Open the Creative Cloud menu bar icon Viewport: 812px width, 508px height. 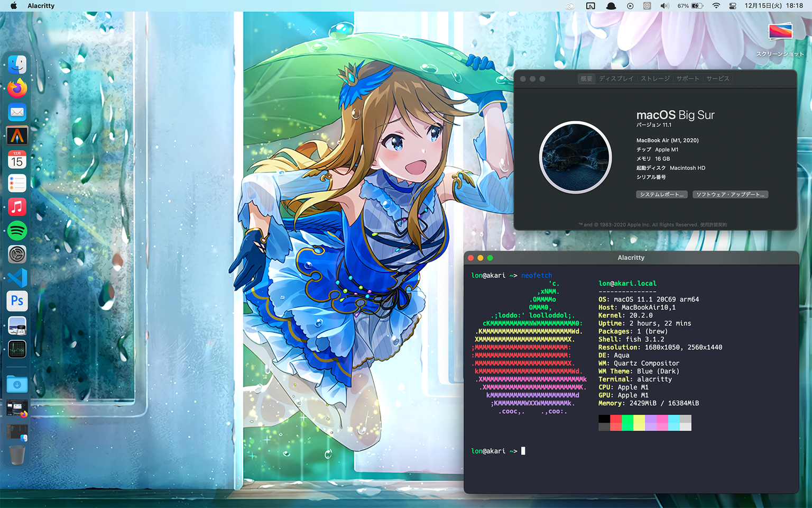point(570,6)
